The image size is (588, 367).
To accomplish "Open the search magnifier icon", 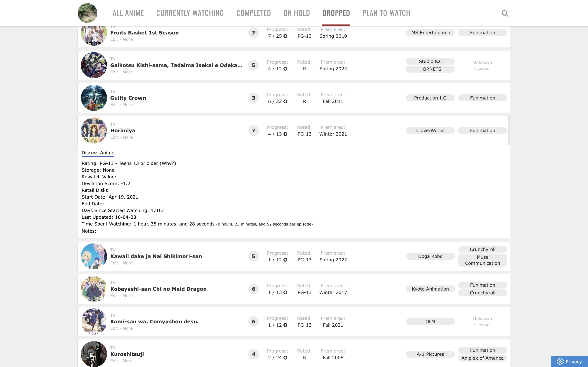I will (x=505, y=13).
